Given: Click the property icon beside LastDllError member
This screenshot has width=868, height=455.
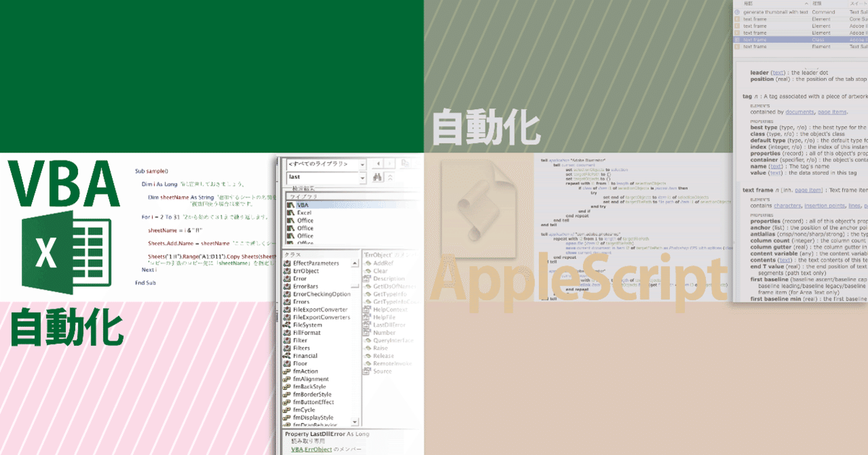Looking at the screenshot, I should pos(366,325).
